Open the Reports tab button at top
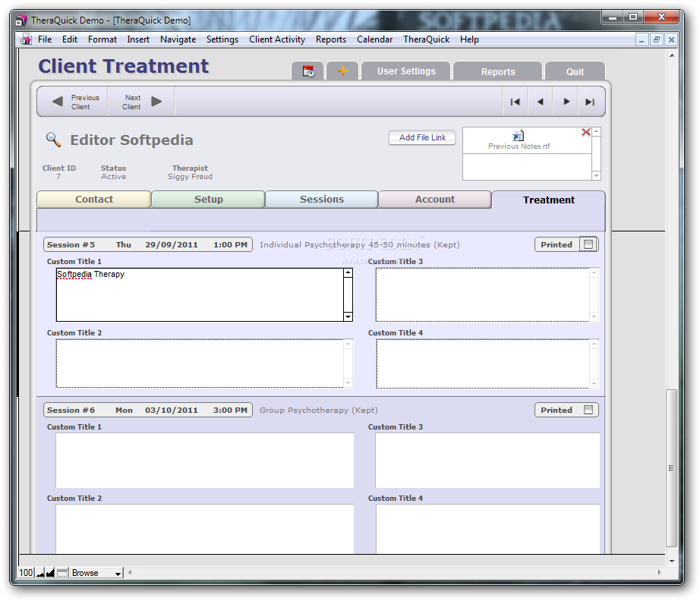This screenshot has width=700, height=601. click(x=498, y=71)
